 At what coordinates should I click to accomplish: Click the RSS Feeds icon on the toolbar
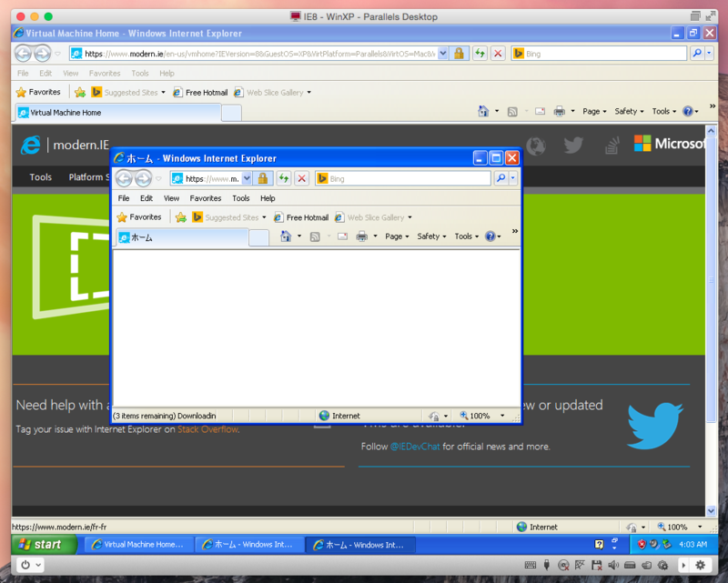pyautogui.click(x=315, y=236)
